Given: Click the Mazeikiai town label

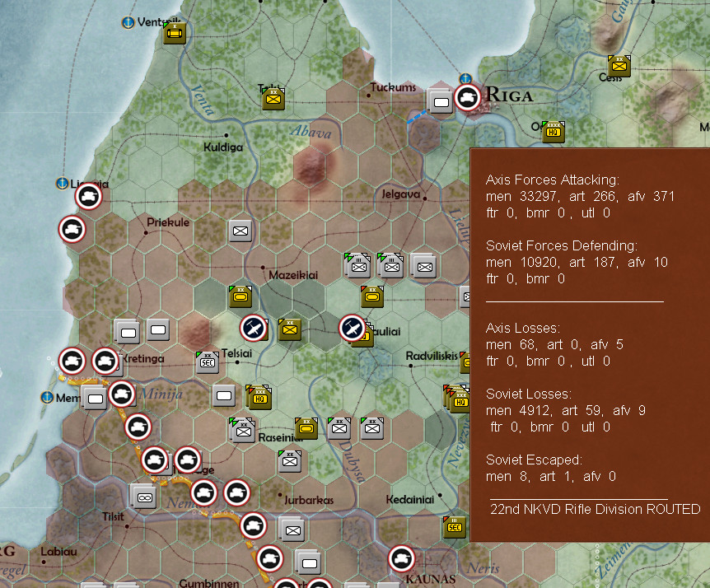Looking at the screenshot, I should [x=293, y=275].
